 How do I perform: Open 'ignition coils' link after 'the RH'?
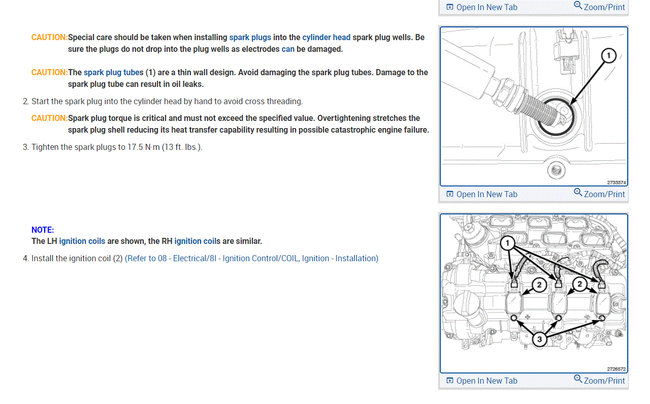[197, 241]
